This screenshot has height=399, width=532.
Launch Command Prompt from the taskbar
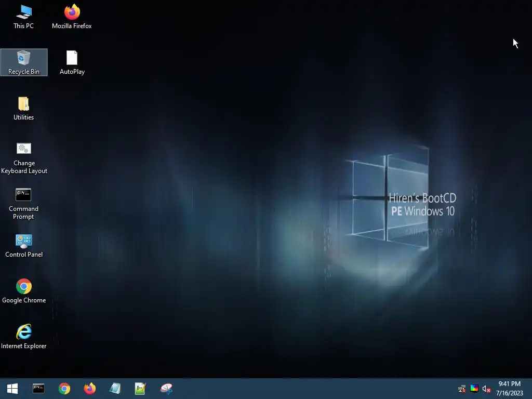pos(38,389)
